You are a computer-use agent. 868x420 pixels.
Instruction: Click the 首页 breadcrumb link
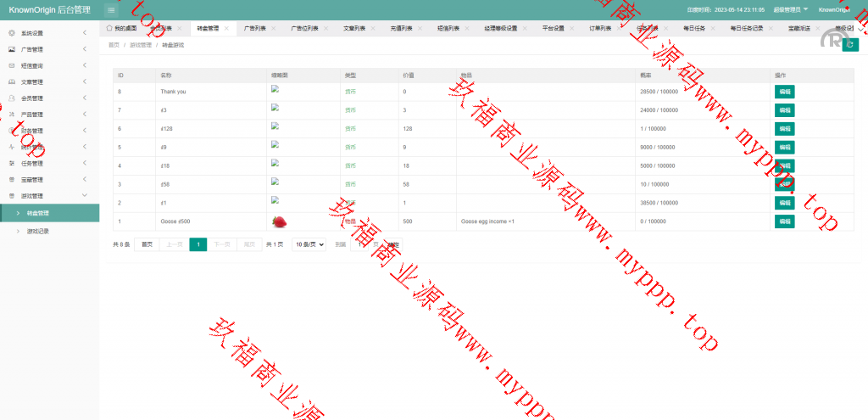click(x=114, y=44)
